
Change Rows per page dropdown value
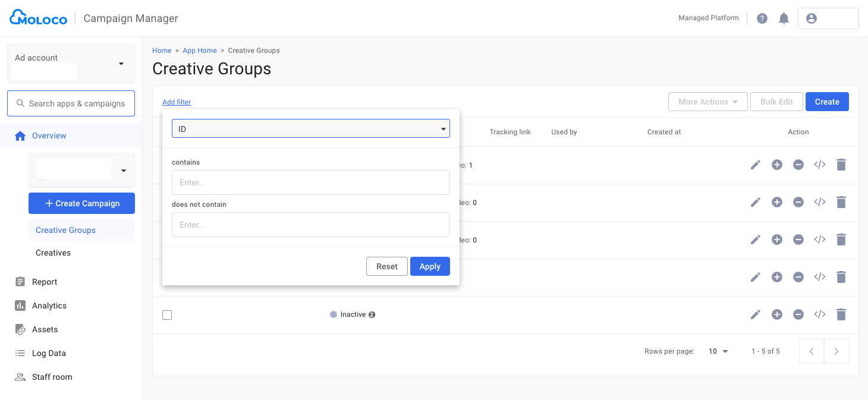pyautogui.click(x=718, y=351)
